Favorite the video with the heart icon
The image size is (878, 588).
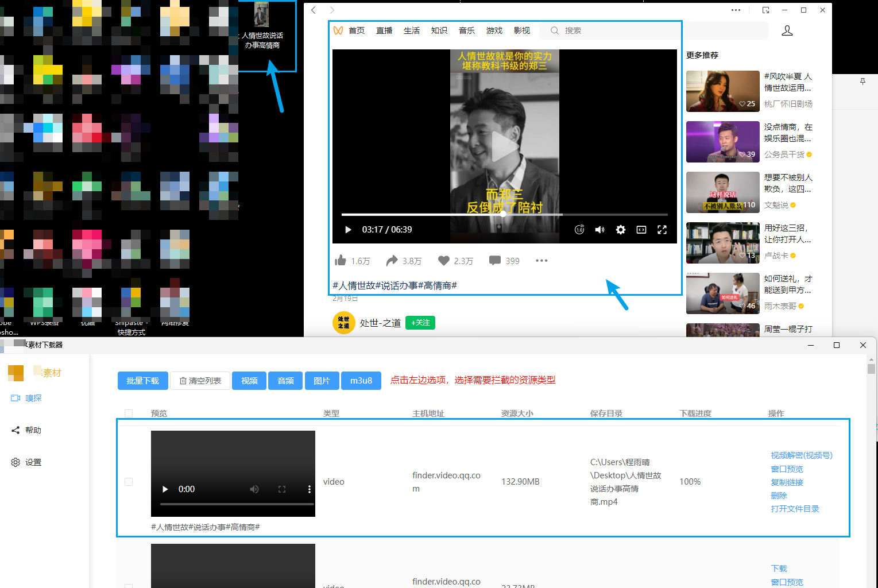click(x=443, y=261)
